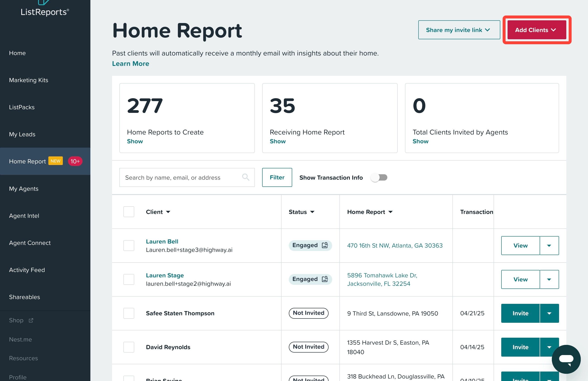588x381 pixels.
Task: Open My Leads in sidebar
Action: click(22, 134)
